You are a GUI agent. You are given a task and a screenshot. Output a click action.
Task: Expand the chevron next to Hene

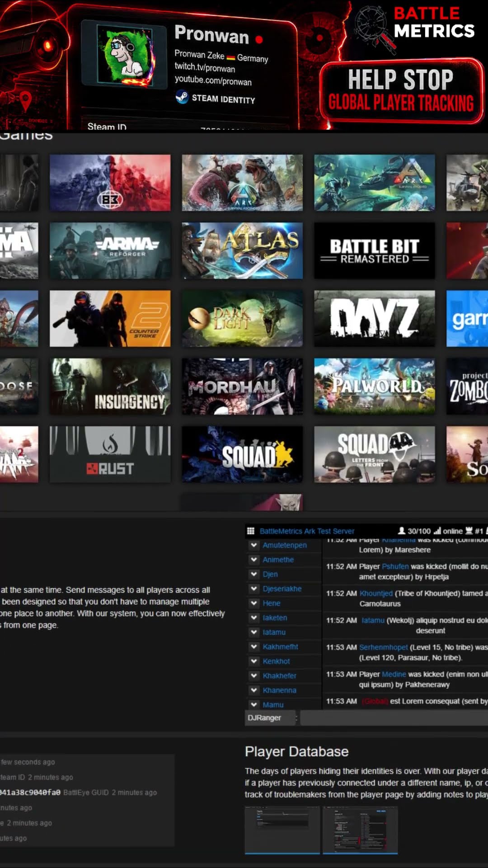(x=254, y=603)
